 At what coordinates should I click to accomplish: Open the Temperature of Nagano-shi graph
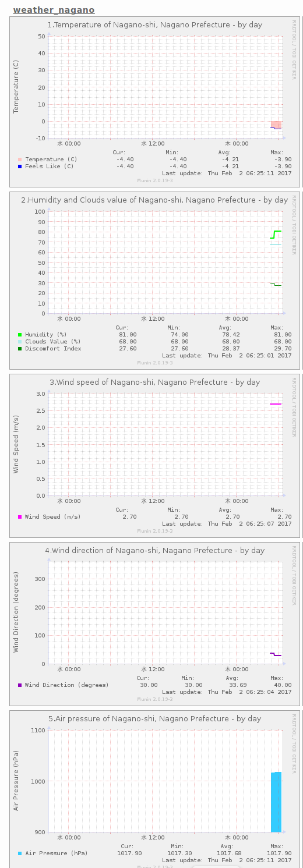[154, 102]
